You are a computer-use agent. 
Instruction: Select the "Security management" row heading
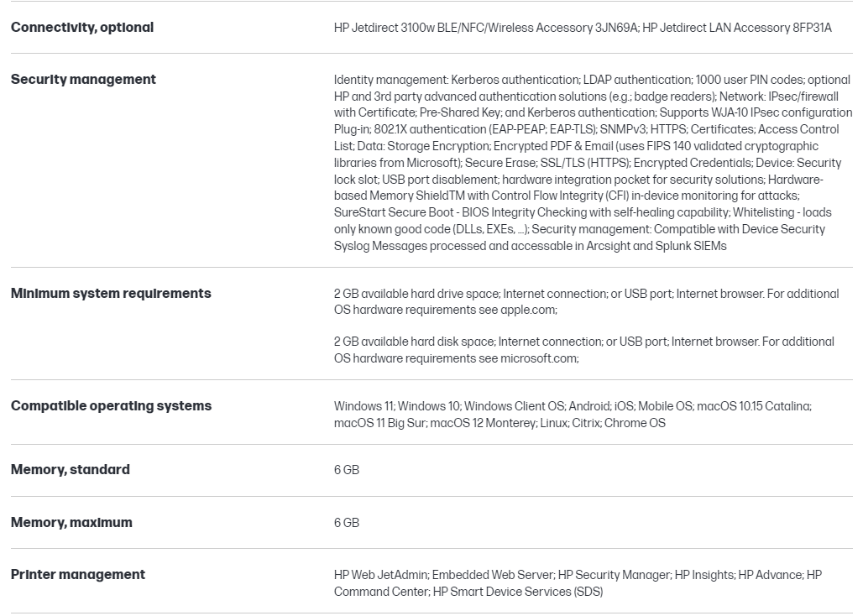click(x=83, y=80)
